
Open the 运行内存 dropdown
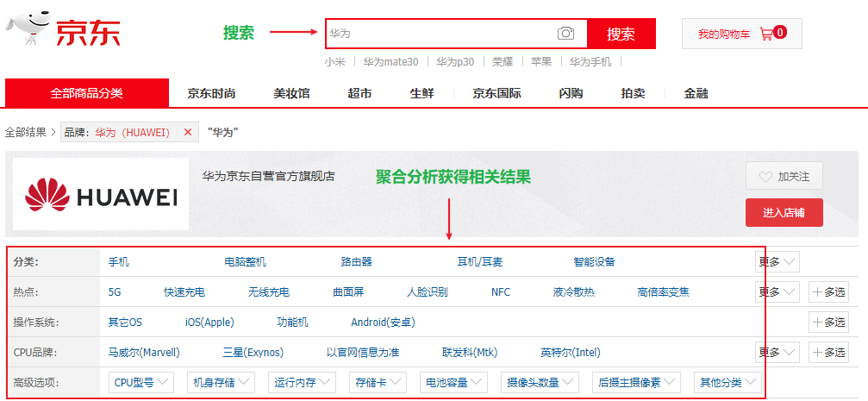coord(302,382)
